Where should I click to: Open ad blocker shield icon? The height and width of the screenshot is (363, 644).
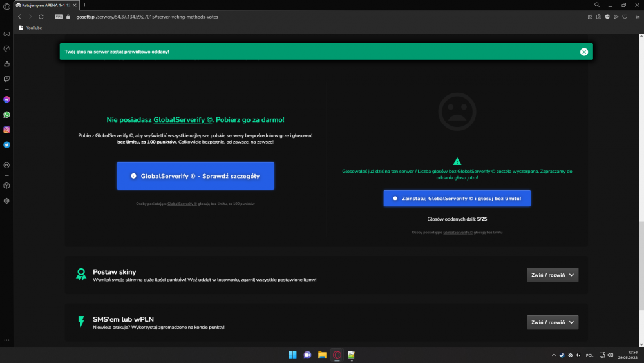pos(607,17)
